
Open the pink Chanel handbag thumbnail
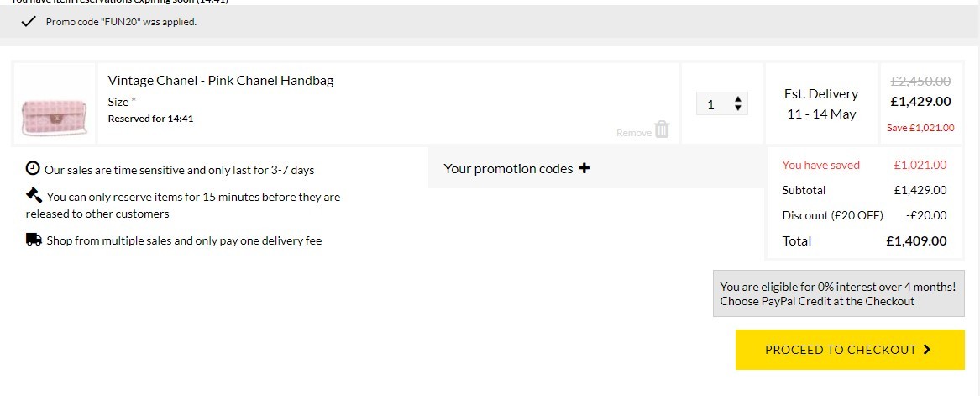tap(55, 116)
